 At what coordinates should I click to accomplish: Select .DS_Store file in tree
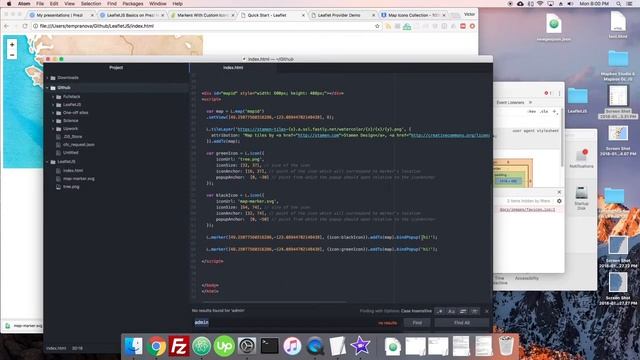point(73,137)
